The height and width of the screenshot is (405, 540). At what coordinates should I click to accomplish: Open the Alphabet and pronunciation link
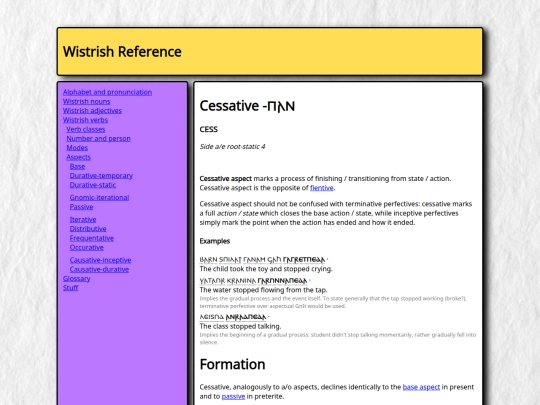[x=107, y=92]
